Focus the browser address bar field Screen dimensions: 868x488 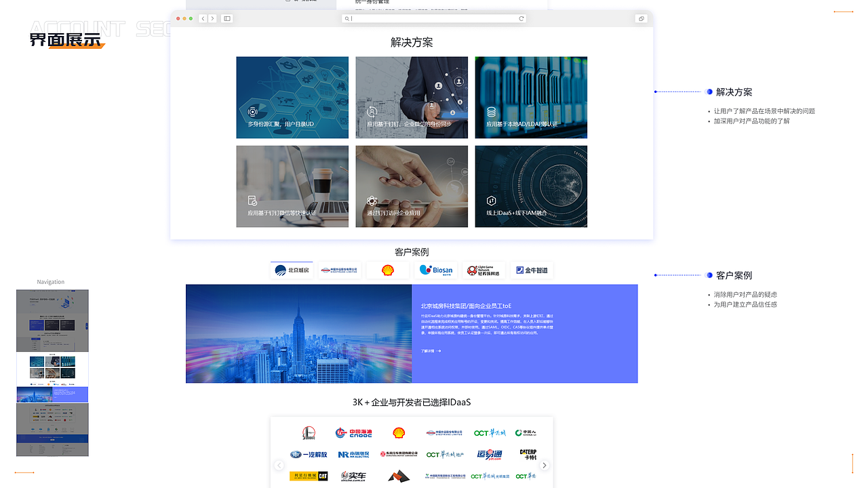click(x=434, y=19)
